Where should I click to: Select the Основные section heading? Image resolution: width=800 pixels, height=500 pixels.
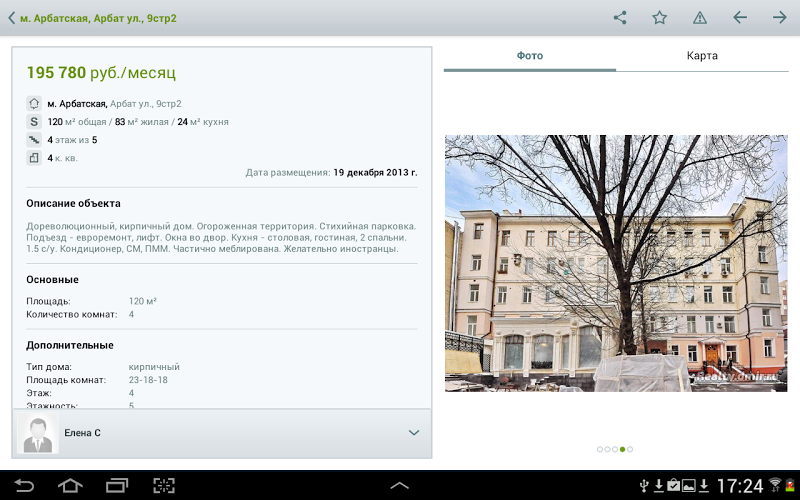(x=53, y=280)
